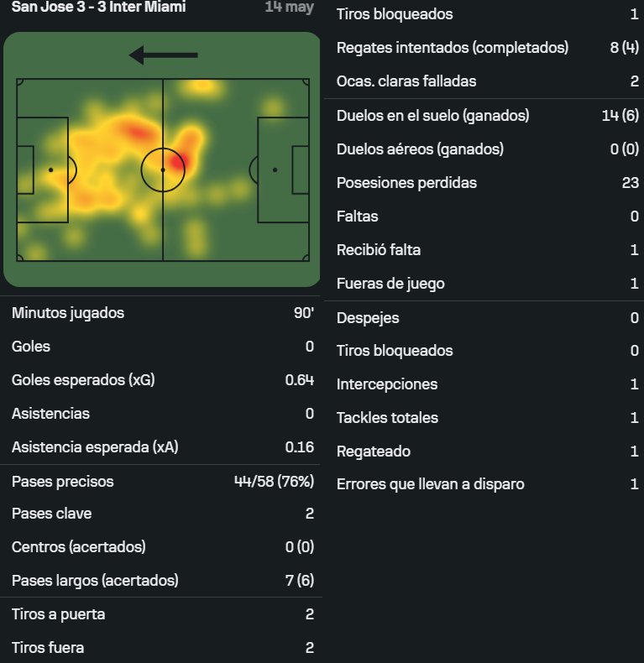Select the Tiros a puerta row
Image resolution: width=644 pixels, height=663 pixels.
pyautogui.click(x=163, y=614)
